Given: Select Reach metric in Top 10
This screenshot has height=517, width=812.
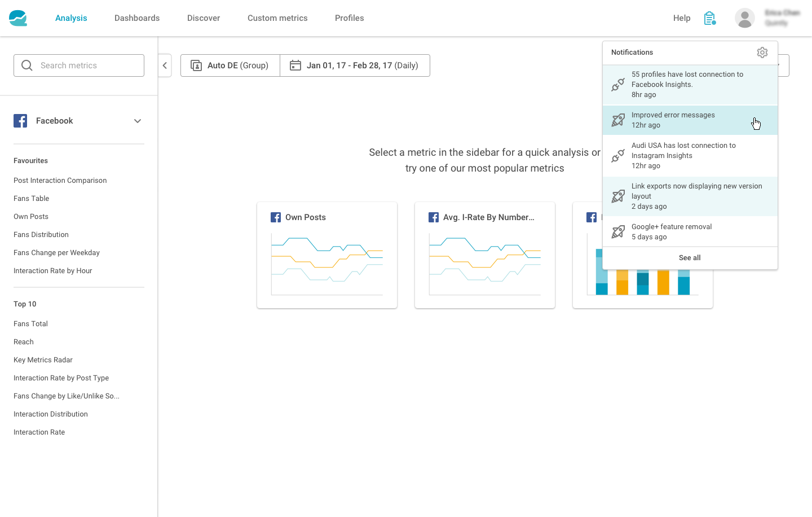Looking at the screenshot, I should 24,342.
